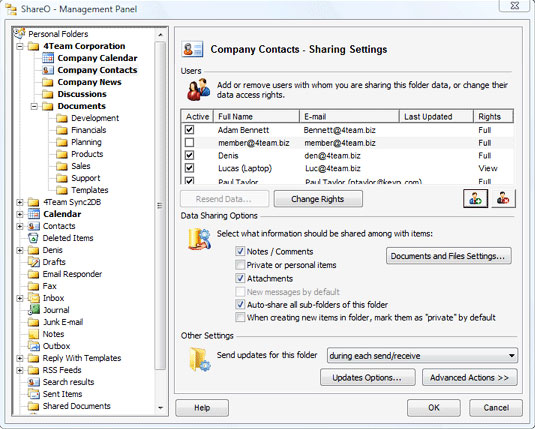The width and height of the screenshot is (535, 429).
Task: Uncheck Active box for Adam Bennett
Action: point(189,130)
